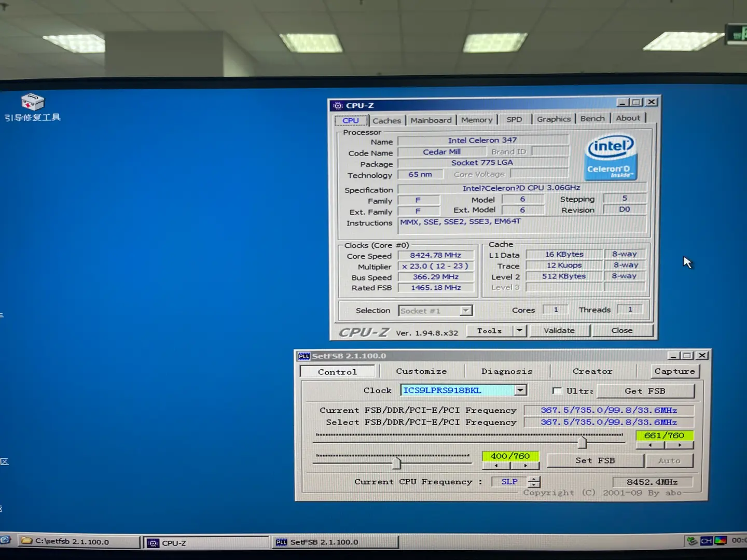This screenshot has height=560, width=747.
Task: Click right arrow under 661/760
Action: (680, 445)
